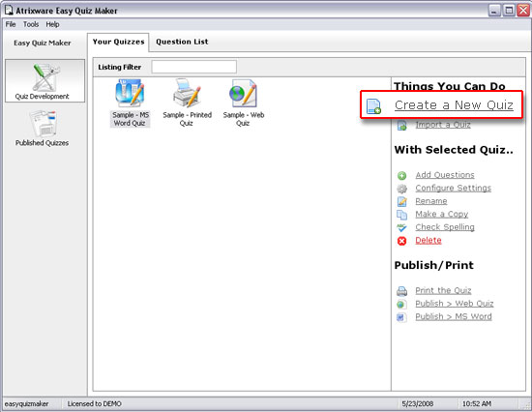Click the Create a New Quiz link
The width and height of the screenshot is (532, 412).
(454, 105)
